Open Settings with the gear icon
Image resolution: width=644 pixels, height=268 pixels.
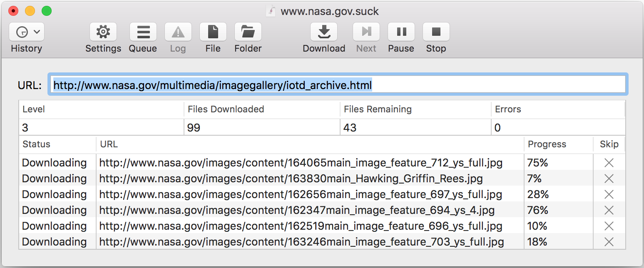coord(103,32)
